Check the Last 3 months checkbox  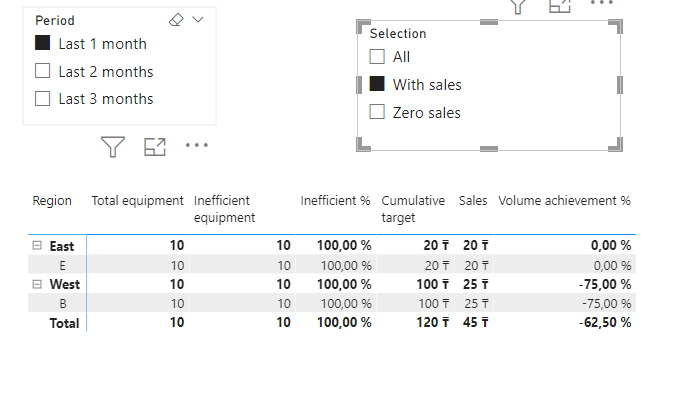coord(43,98)
